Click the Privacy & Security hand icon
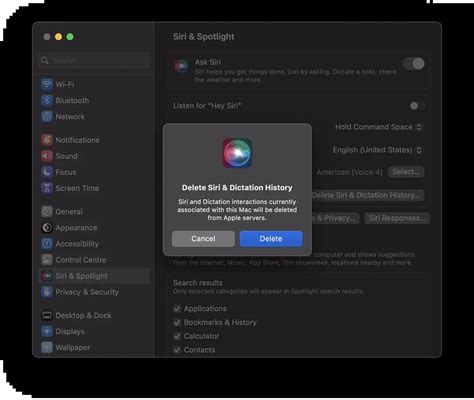 [47, 292]
